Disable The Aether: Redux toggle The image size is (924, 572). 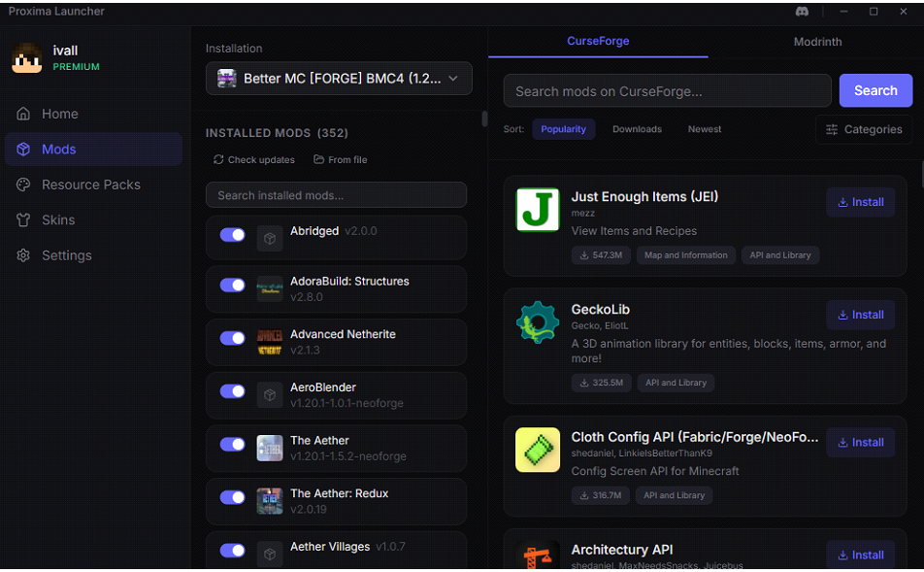point(232,497)
